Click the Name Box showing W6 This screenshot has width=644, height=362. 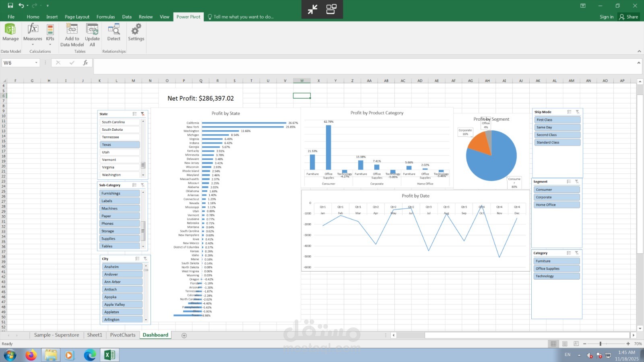point(18,63)
